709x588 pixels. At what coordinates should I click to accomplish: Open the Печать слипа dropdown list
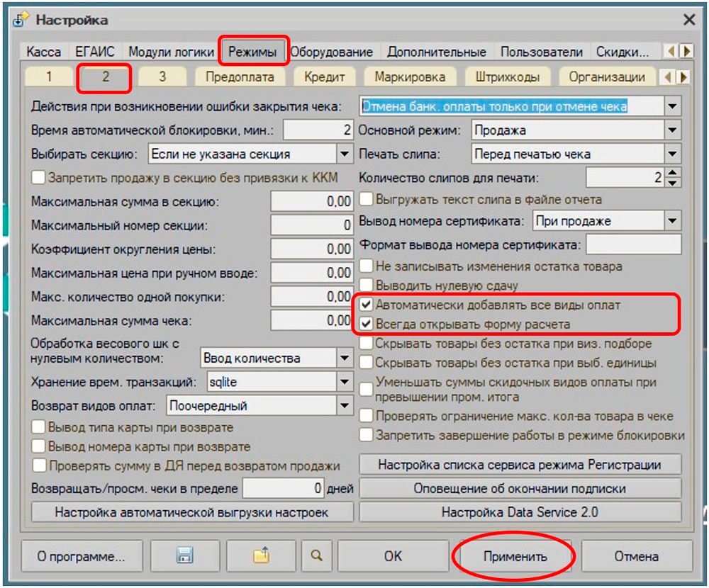pos(672,154)
